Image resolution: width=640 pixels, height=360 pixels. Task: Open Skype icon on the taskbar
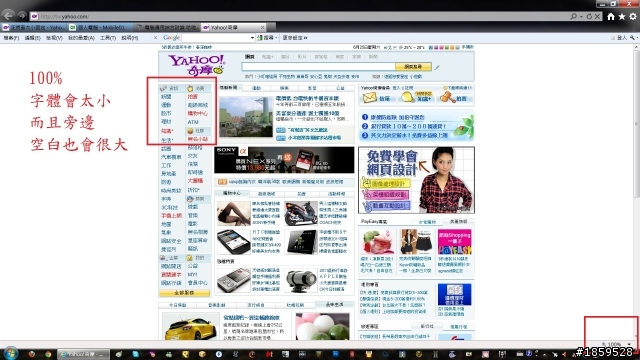click(136, 354)
